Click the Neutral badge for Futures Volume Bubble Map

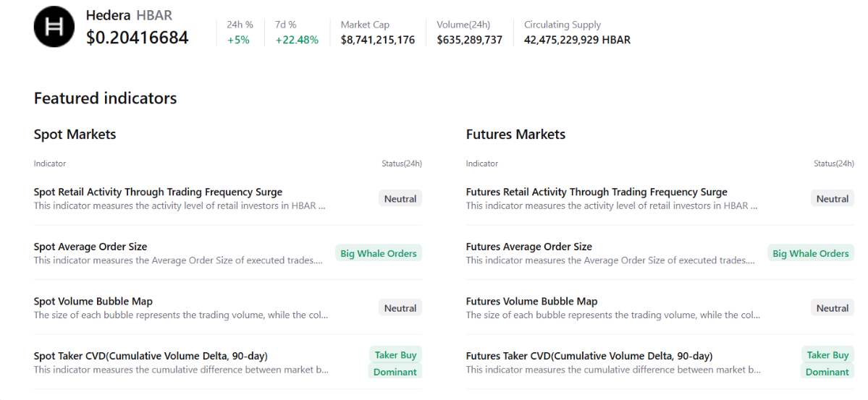coord(833,308)
